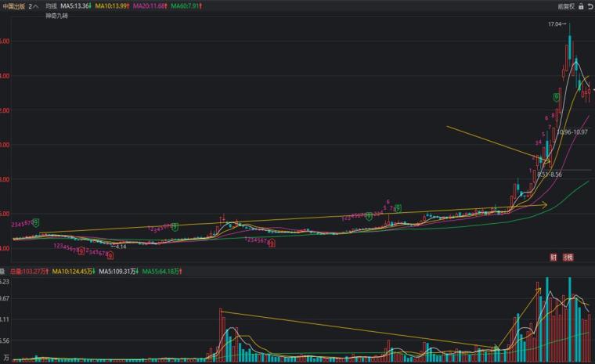Open the 均线 indicator settings
The height and width of the screenshot is (364, 595).
(51, 5)
